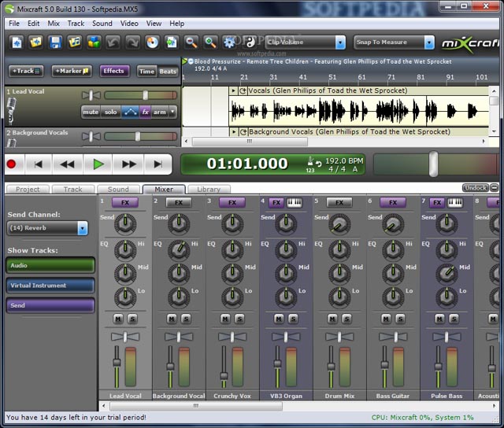Open the Video menu
The height and width of the screenshot is (428, 504).
point(129,24)
